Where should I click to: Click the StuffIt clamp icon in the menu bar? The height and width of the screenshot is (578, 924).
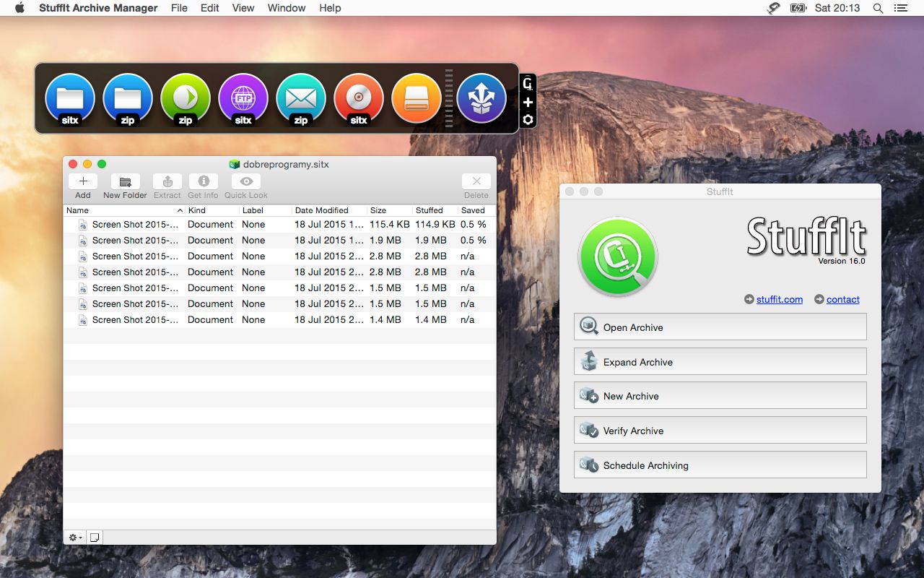pyautogui.click(x=773, y=8)
